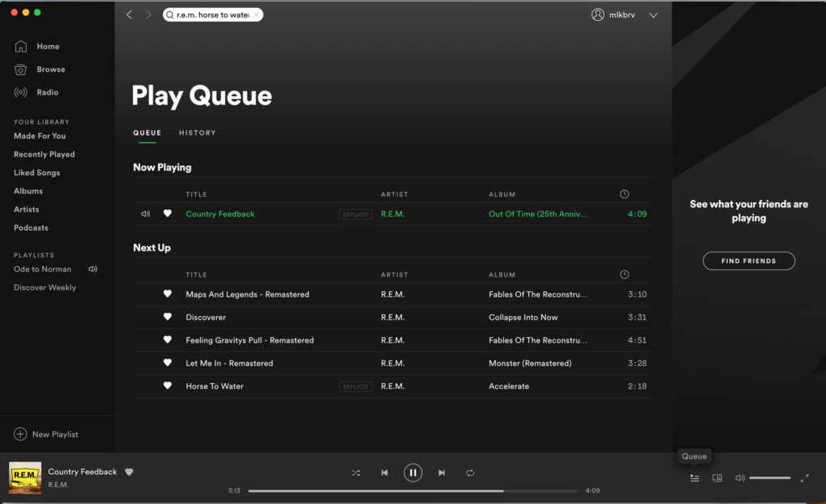
Task: Open the Discover Weekly playlist
Action: tap(45, 288)
